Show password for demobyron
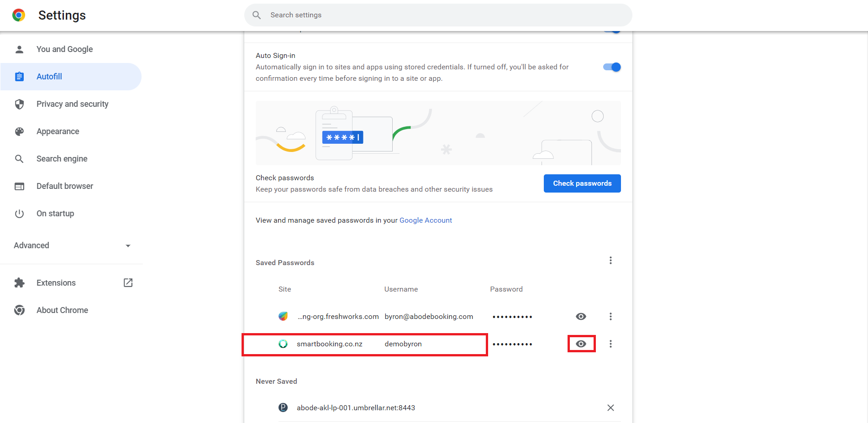The image size is (868, 423). pyautogui.click(x=581, y=344)
